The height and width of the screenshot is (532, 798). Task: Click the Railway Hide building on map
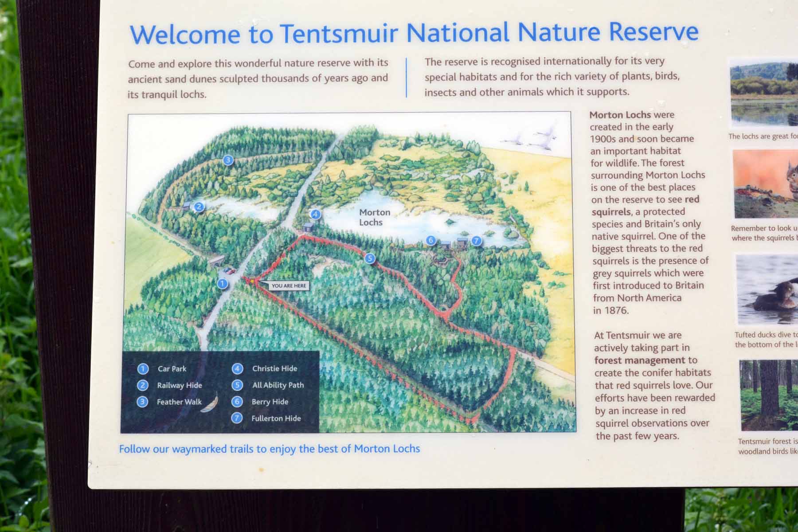click(x=187, y=205)
